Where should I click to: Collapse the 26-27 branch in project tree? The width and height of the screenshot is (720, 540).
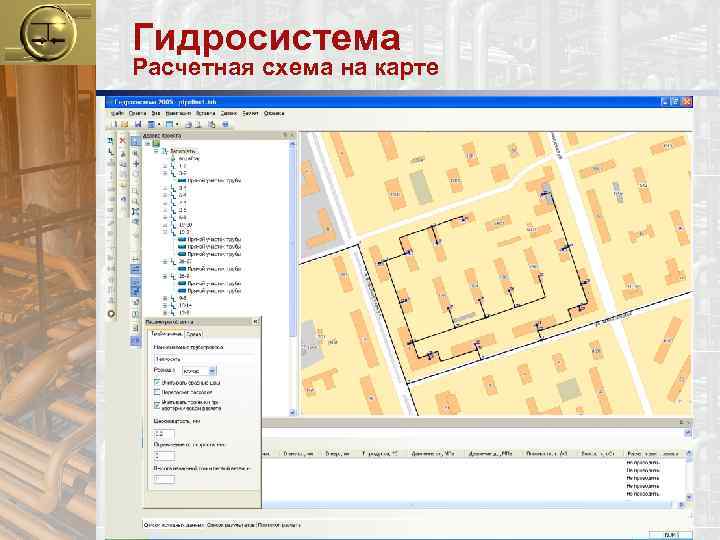(165, 261)
